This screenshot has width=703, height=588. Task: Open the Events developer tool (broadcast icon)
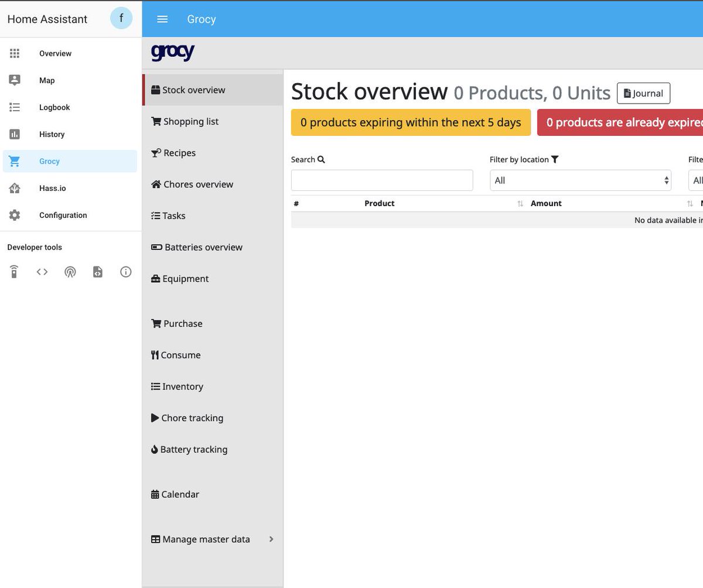pyautogui.click(x=70, y=272)
